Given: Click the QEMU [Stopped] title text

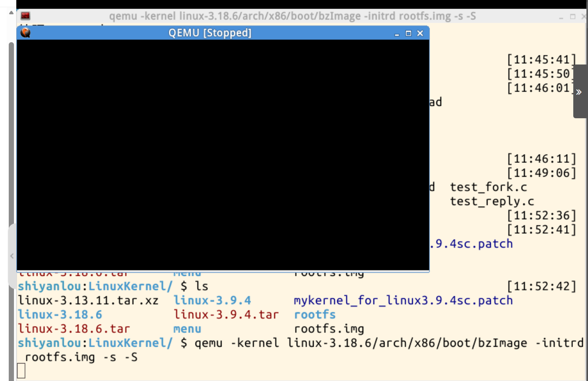Looking at the screenshot, I should 210,33.
